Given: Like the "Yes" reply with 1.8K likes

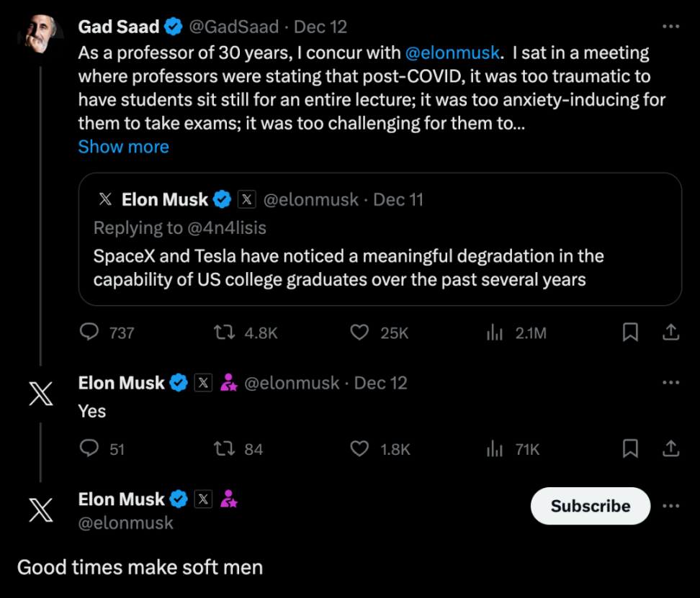Looking at the screenshot, I should [359, 448].
